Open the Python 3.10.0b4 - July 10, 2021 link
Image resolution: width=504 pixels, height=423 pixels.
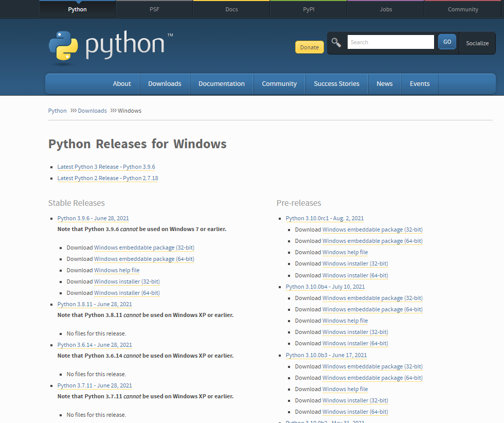[325, 287]
